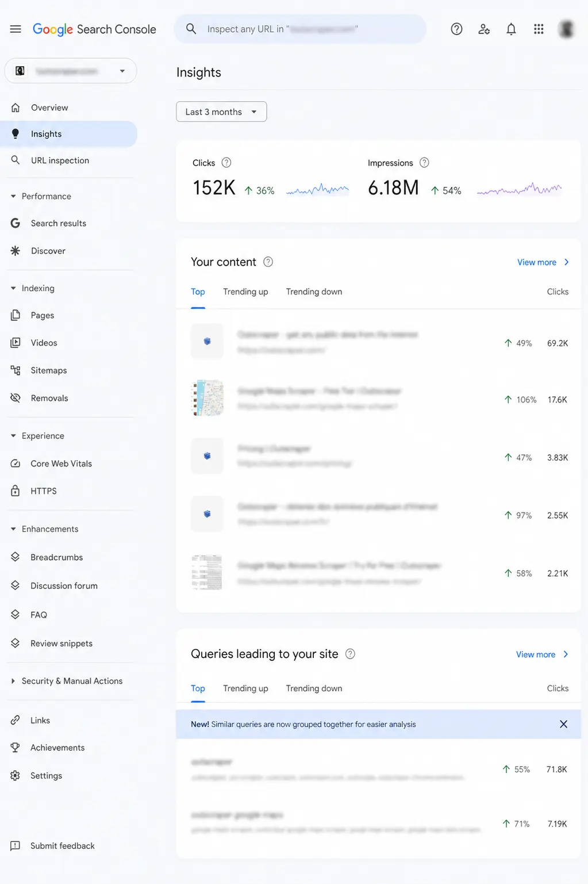The width and height of the screenshot is (588, 884).
Task: Open the account profile avatar
Action: [x=567, y=29]
